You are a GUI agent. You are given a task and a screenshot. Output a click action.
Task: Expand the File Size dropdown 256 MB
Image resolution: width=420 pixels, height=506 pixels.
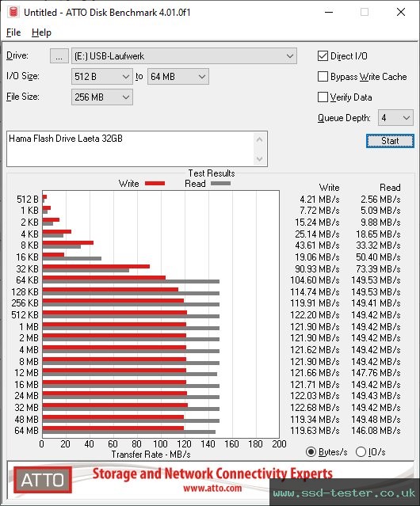102,97
